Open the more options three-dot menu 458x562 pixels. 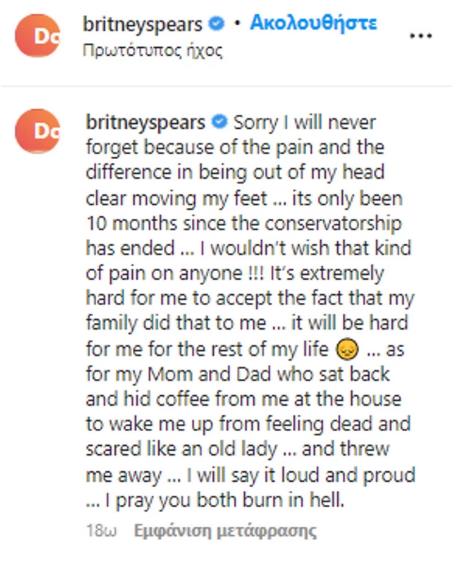click(421, 36)
